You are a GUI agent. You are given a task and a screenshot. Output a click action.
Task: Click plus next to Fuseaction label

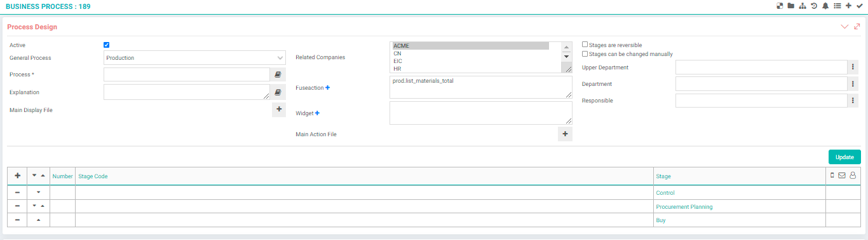(328, 87)
